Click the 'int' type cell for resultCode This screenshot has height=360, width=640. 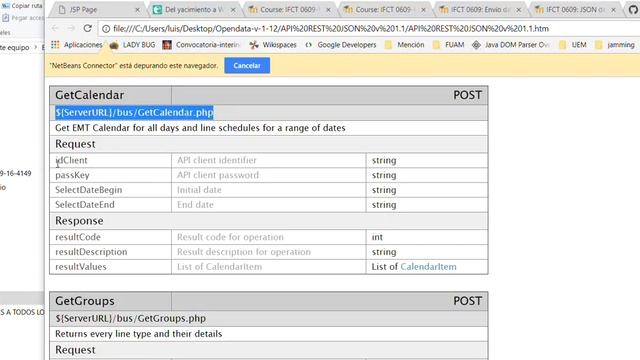point(427,237)
